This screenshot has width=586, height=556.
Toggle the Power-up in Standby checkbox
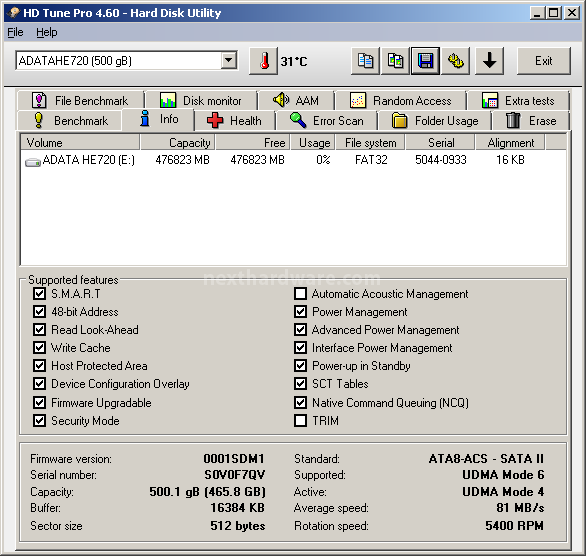pyautogui.click(x=300, y=365)
